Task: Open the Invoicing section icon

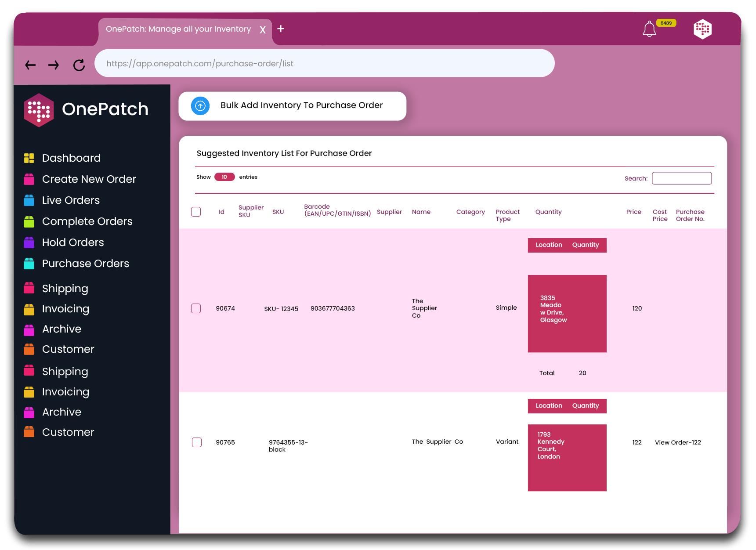Action: click(x=29, y=309)
